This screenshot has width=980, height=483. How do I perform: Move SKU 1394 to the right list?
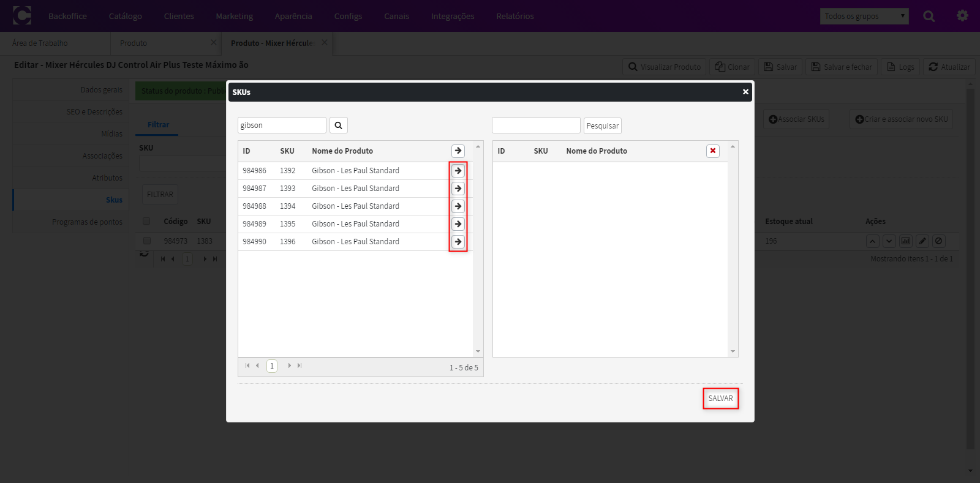pyautogui.click(x=458, y=206)
